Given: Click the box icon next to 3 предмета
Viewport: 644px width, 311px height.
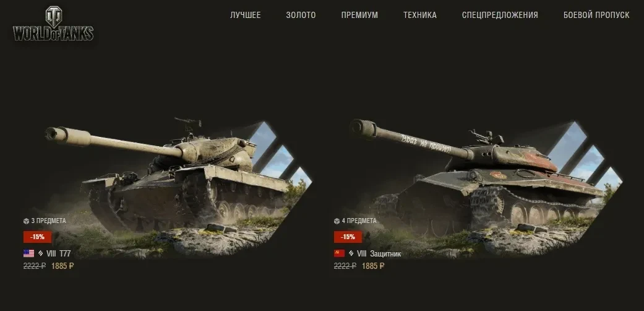Looking at the screenshot, I should point(26,221).
